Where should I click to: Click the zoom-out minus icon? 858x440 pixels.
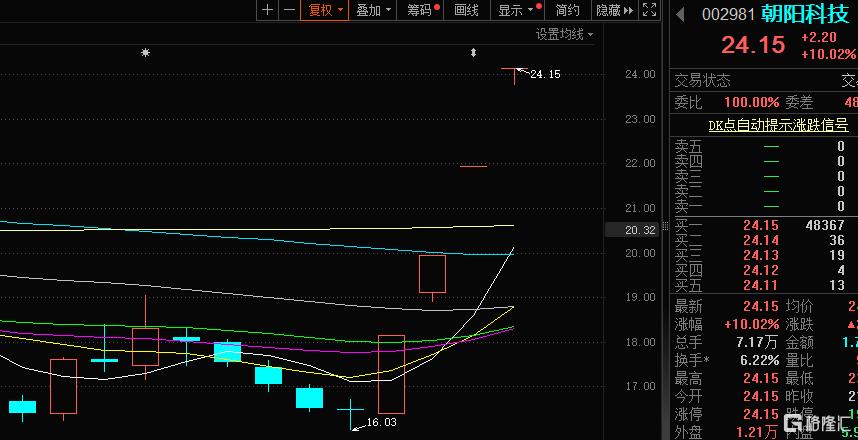(x=290, y=10)
